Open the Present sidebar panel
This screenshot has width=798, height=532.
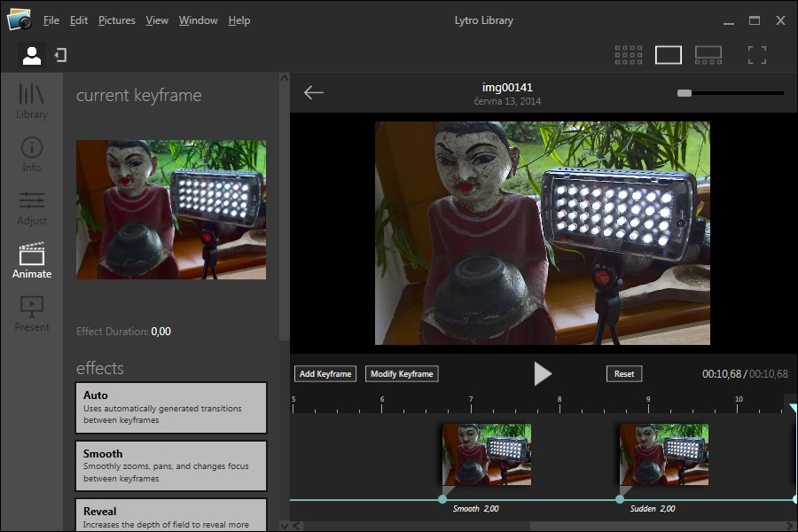click(x=31, y=313)
